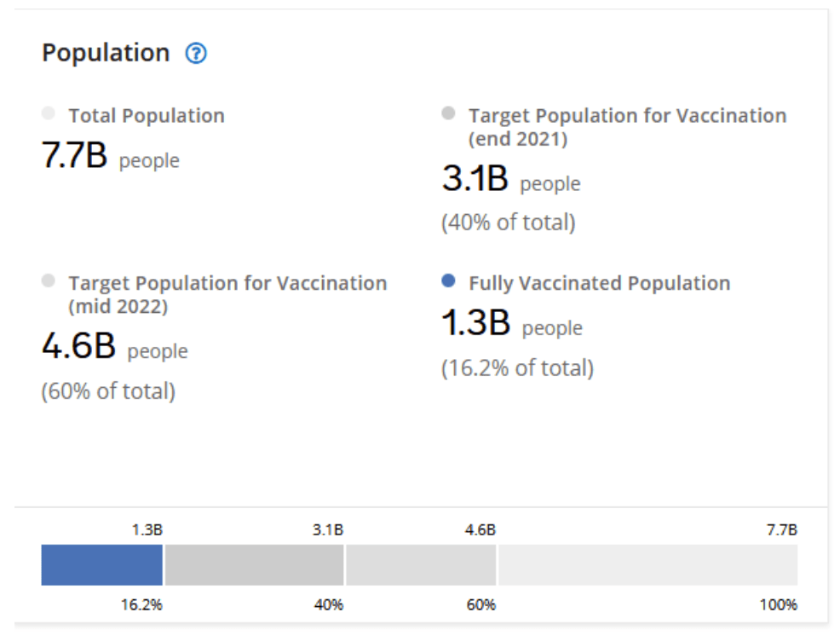Select the 40% target bar segment
840x636 pixels.
254,565
